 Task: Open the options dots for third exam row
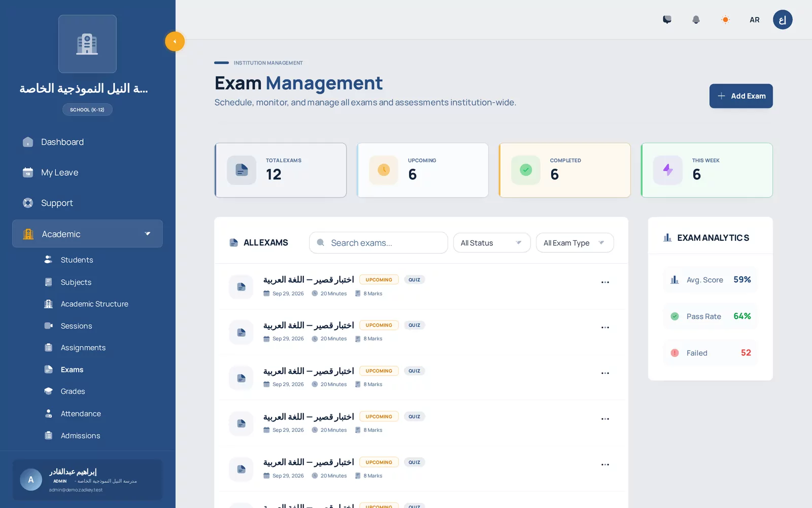pyautogui.click(x=605, y=373)
